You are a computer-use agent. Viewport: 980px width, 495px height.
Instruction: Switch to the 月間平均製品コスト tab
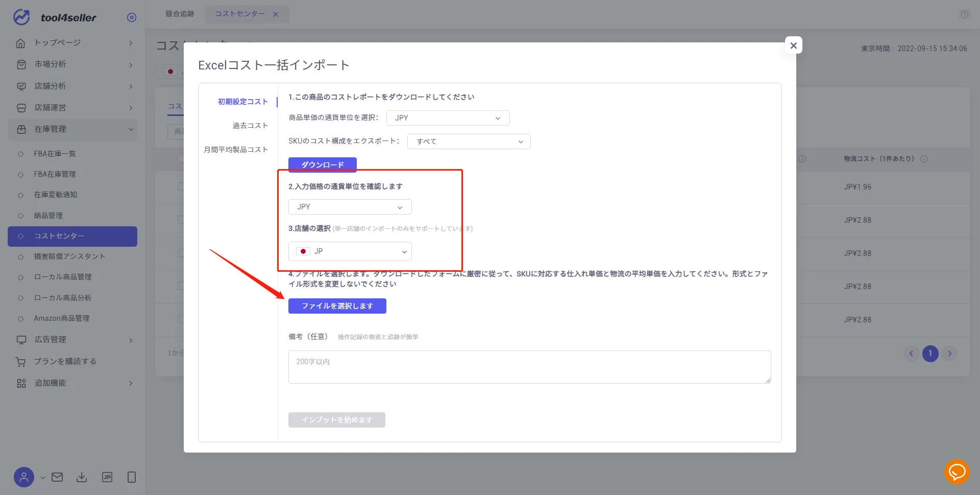[x=235, y=150]
